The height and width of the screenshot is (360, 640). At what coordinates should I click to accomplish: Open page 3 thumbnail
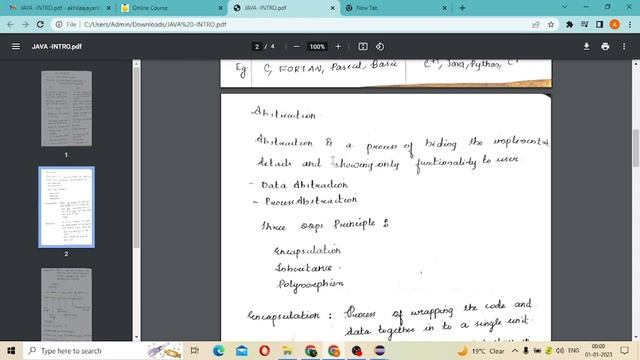[66, 304]
